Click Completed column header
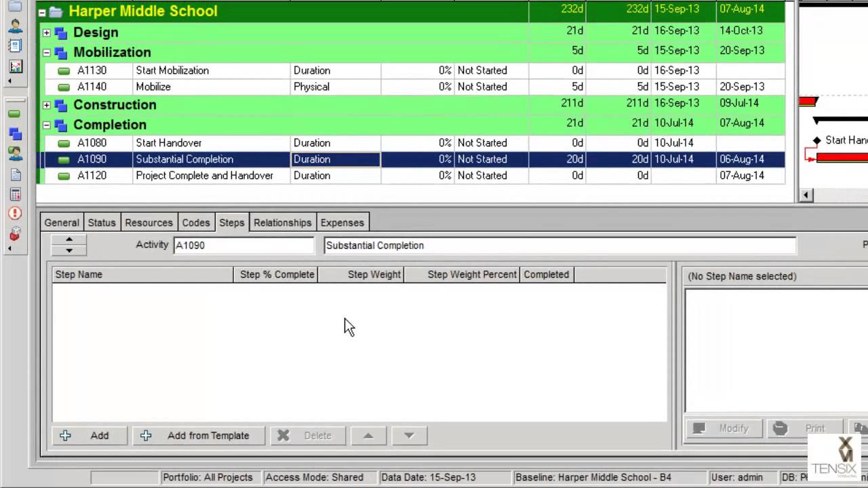Viewport: 868px width, 488px height. pos(547,274)
